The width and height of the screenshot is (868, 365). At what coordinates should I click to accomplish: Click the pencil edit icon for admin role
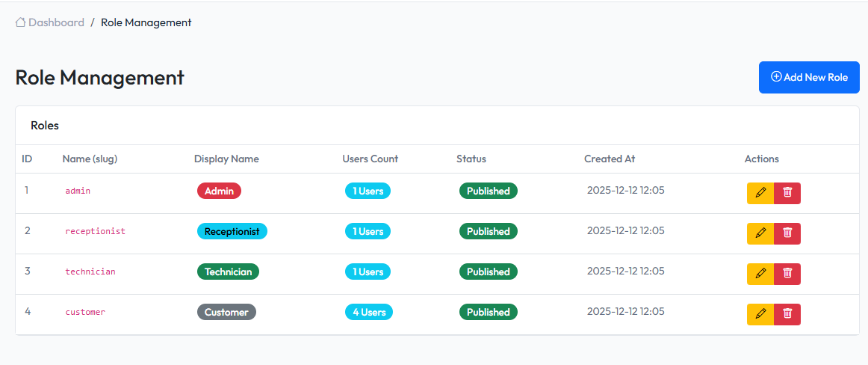tap(760, 193)
